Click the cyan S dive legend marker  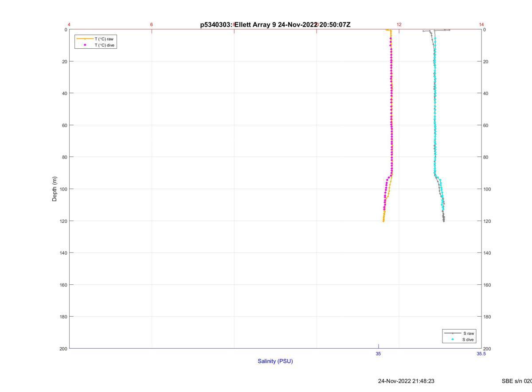[x=453, y=340]
